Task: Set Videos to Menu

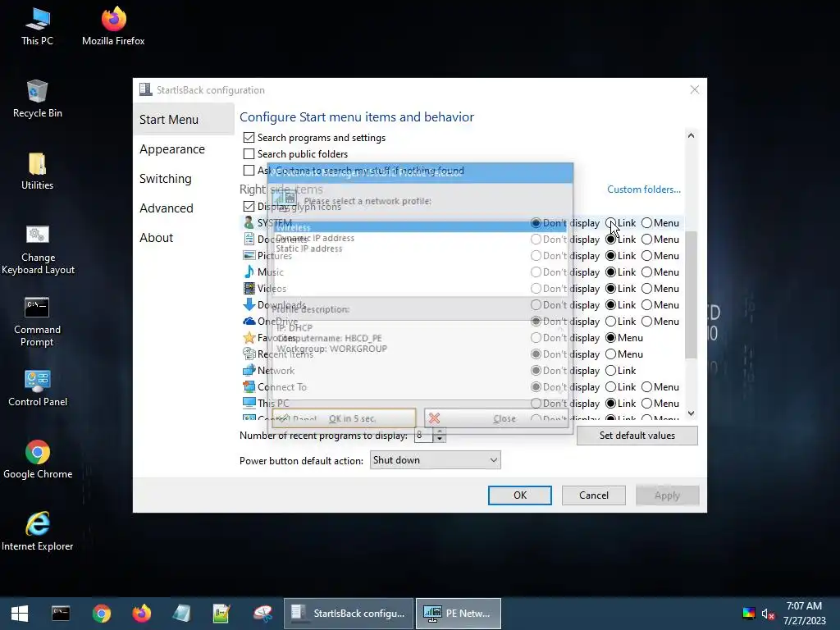Action: click(x=646, y=288)
